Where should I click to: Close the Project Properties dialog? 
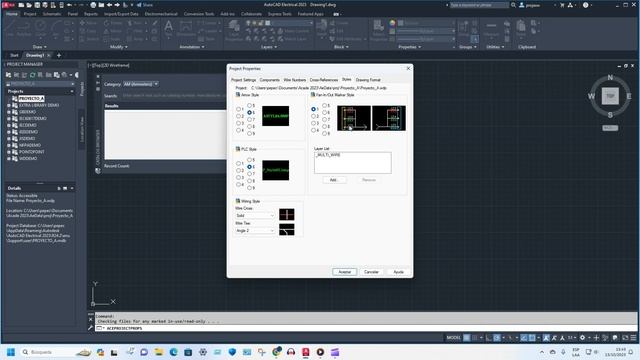click(x=408, y=69)
